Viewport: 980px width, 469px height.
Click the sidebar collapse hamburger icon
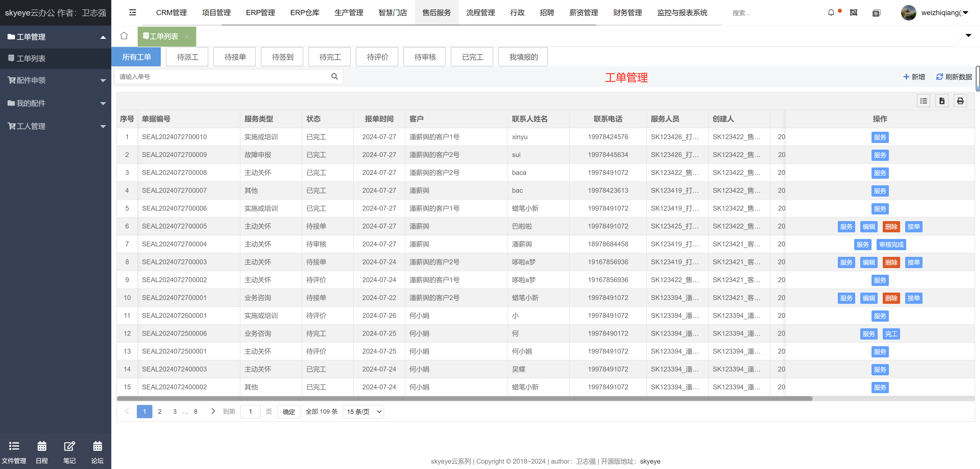coord(132,13)
